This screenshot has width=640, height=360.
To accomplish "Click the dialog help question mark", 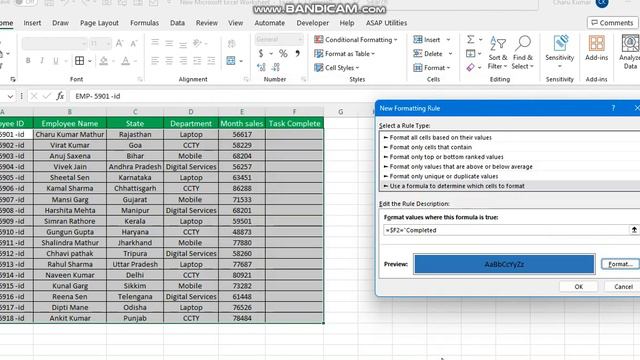I will pyautogui.click(x=613, y=108).
